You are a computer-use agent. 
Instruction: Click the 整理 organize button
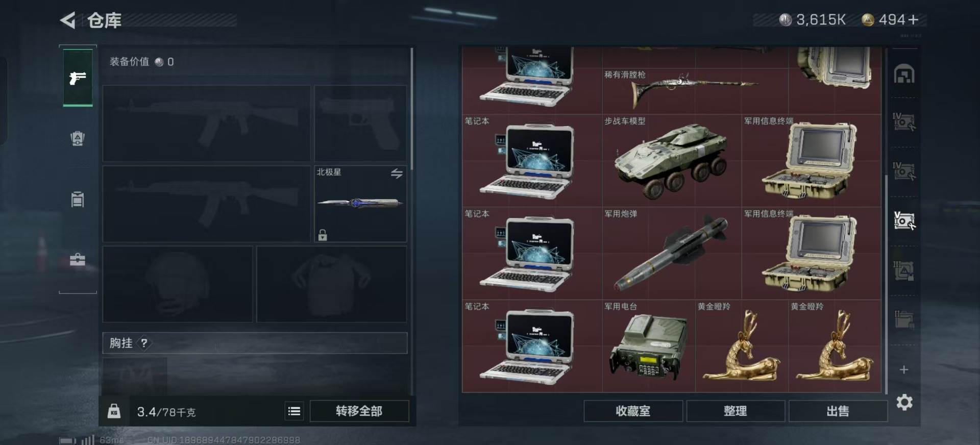coord(736,411)
